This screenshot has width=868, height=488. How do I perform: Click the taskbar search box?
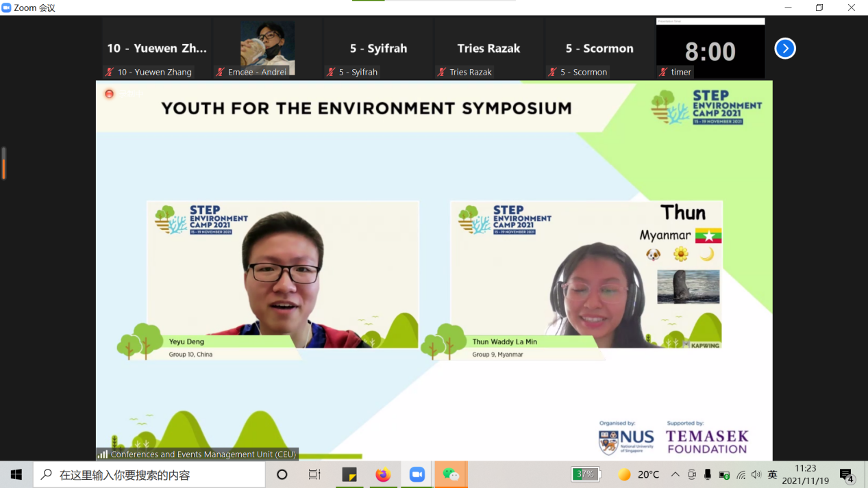(149, 474)
